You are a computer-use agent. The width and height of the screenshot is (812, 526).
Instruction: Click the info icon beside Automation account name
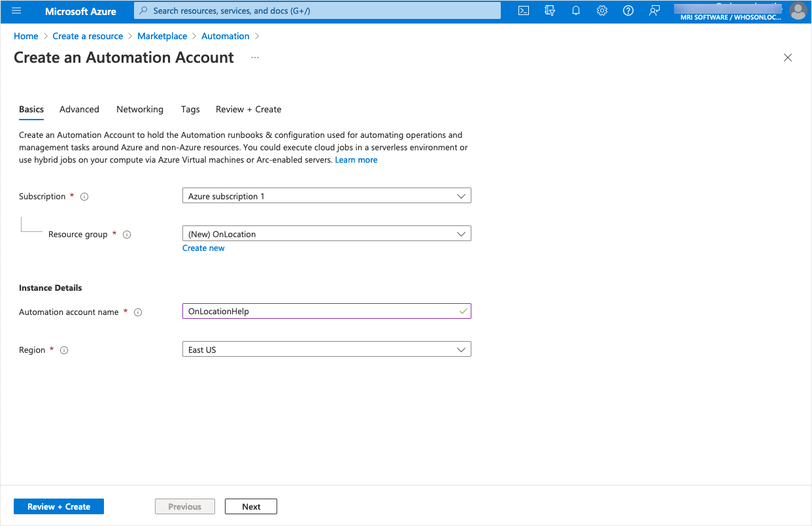click(x=138, y=312)
